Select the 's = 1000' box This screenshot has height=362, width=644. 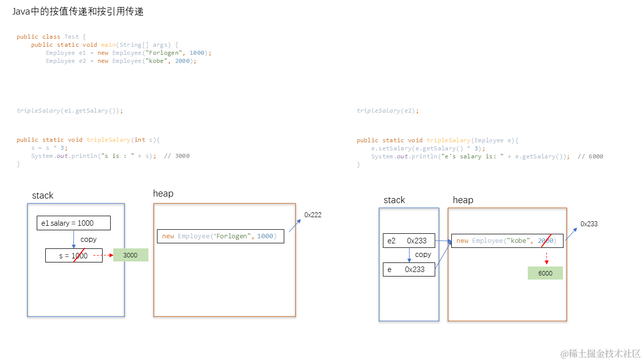74,255
